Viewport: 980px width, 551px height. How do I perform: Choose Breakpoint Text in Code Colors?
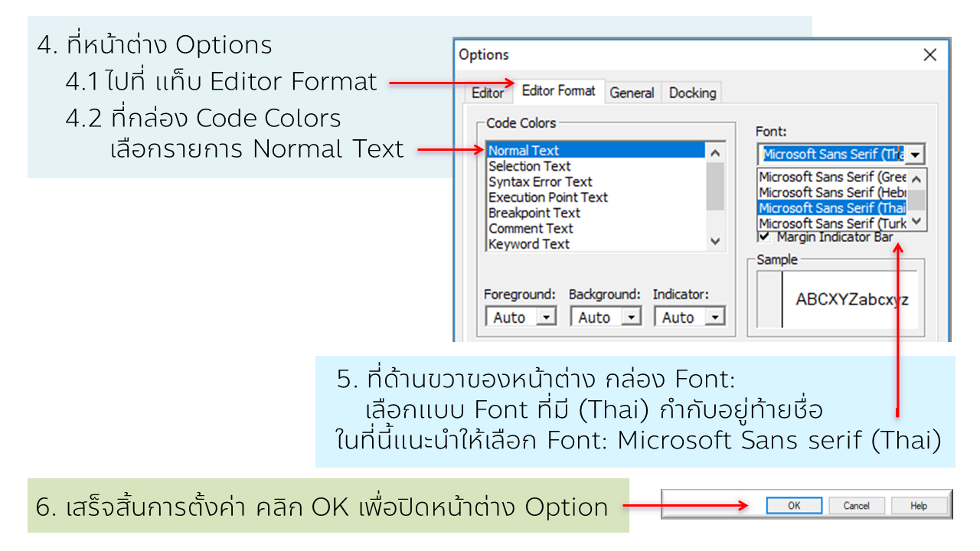(x=595, y=213)
